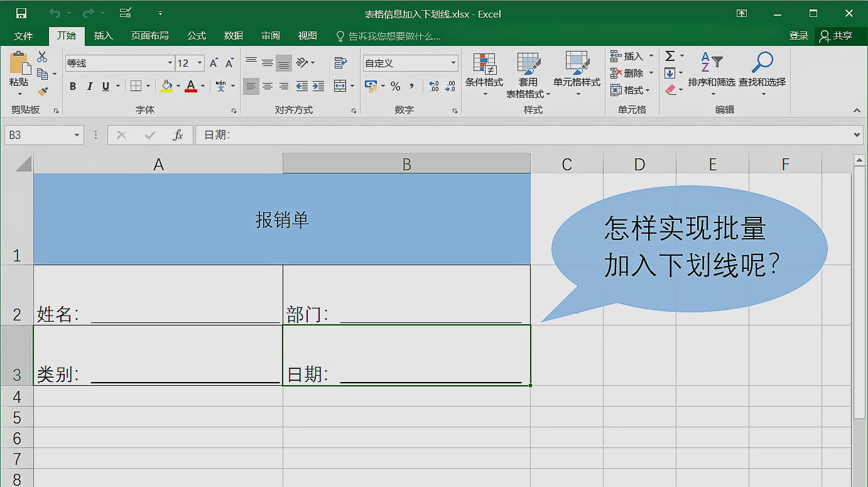Click the Paste clipboard icon
The image size is (868, 487).
pyautogui.click(x=19, y=63)
